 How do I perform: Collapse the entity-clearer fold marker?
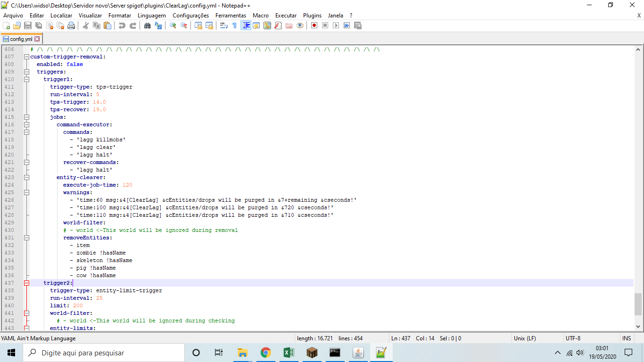pyautogui.click(x=26, y=177)
